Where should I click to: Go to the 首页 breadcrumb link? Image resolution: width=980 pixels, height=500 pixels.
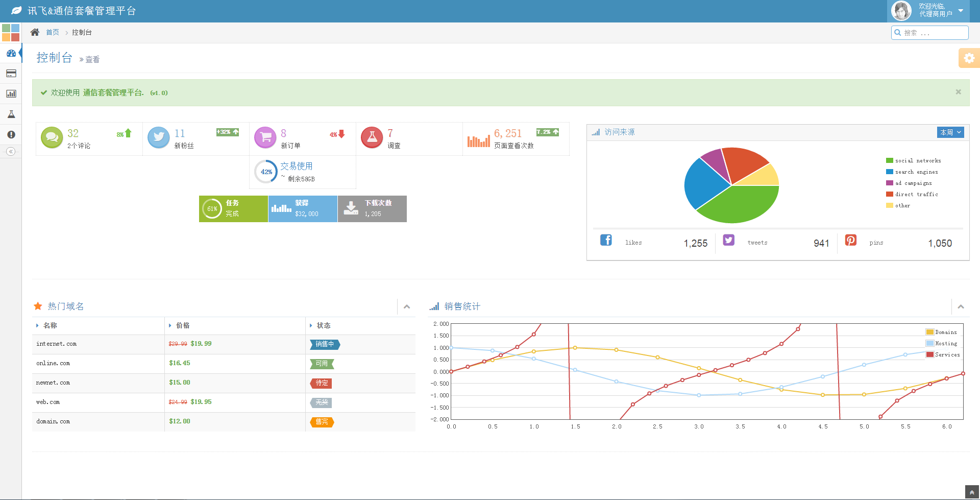click(53, 32)
